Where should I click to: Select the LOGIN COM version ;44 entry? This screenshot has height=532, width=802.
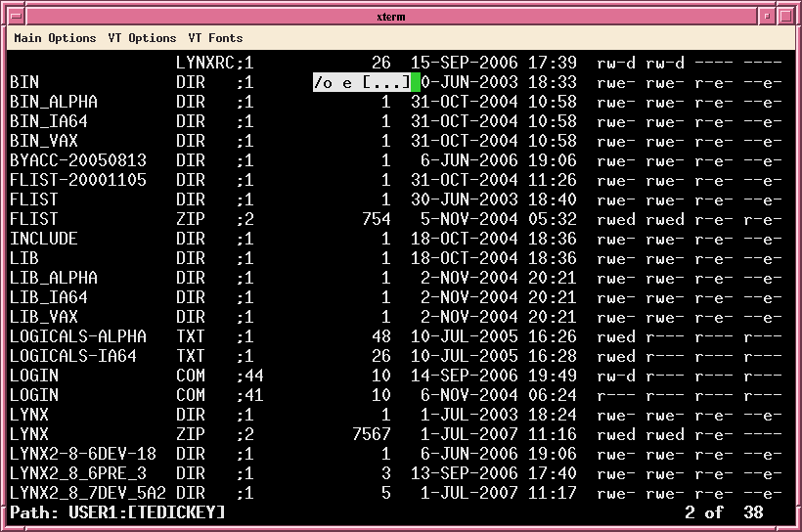coord(34,376)
